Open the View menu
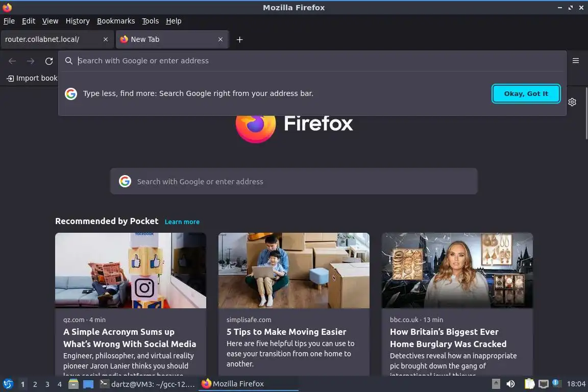The image size is (588, 392). (50, 21)
